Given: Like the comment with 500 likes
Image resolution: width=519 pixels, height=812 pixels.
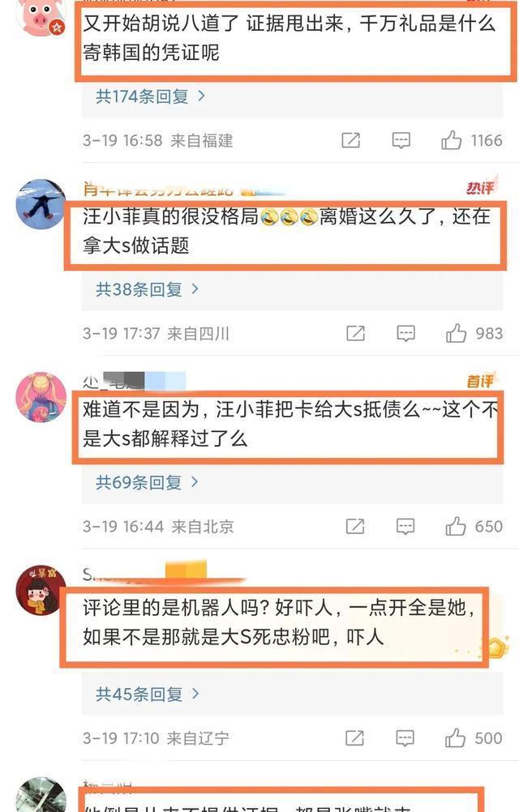Looking at the screenshot, I should [x=455, y=738].
